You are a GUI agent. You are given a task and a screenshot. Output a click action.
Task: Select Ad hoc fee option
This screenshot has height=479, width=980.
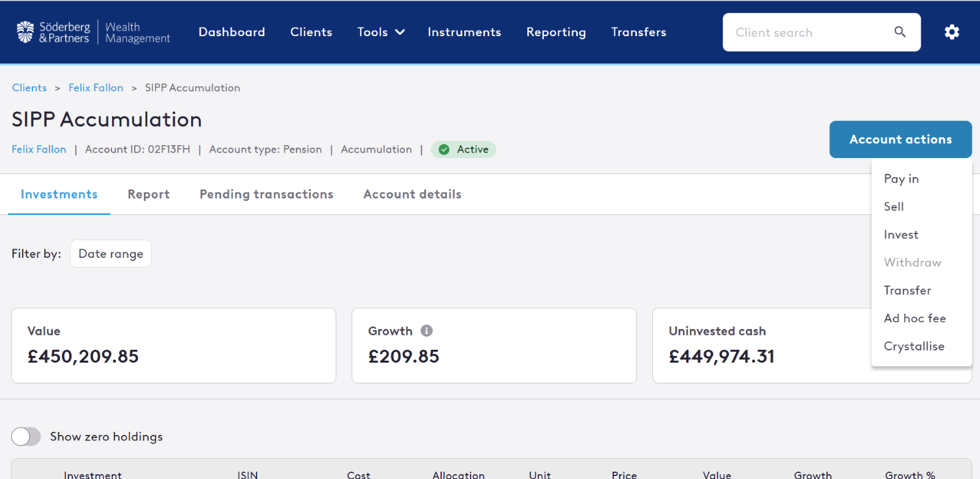click(914, 319)
